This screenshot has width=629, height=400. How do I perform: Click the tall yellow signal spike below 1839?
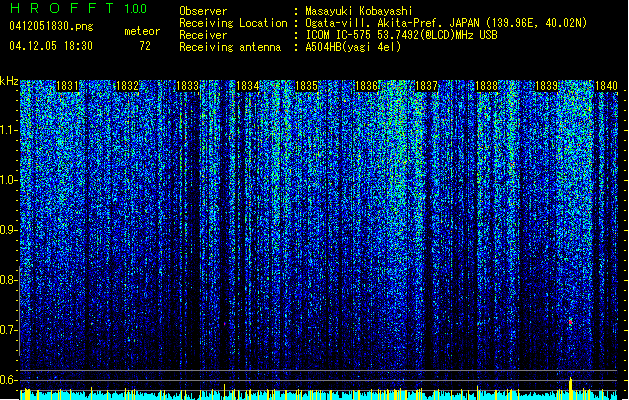pos(570,388)
